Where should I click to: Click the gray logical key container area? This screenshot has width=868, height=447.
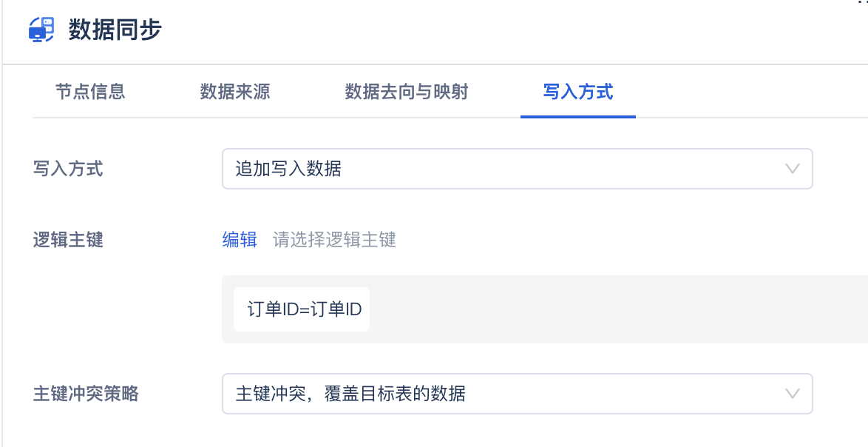coord(591,309)
